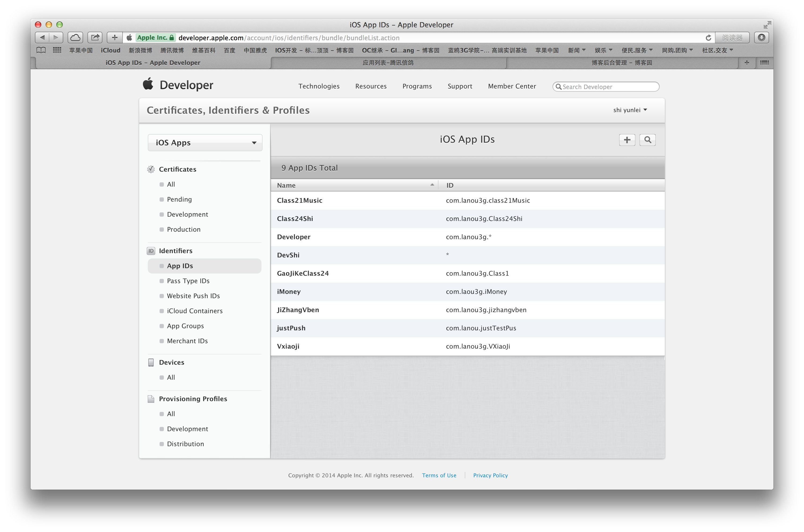Open the Top Sites grid icon
This screenshot has height=532, width=804.
(57, 51)
